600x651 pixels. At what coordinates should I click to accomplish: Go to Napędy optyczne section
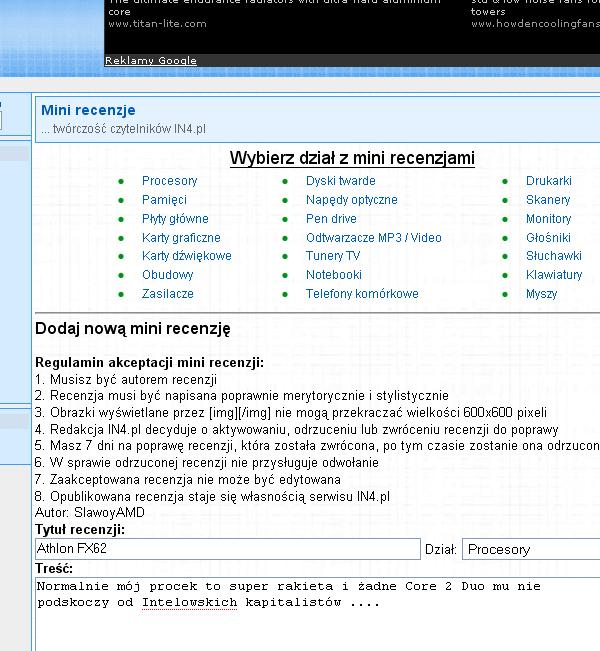(352, 200)
